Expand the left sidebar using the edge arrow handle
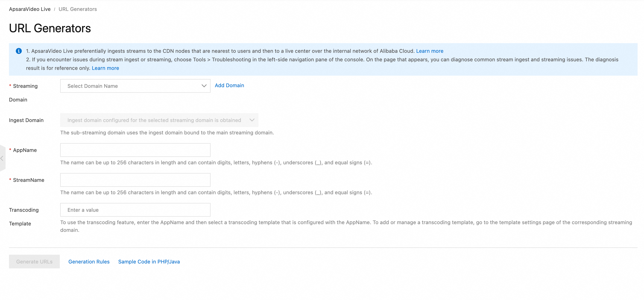Viewport: 644px width, 300px height. point(2,158)
